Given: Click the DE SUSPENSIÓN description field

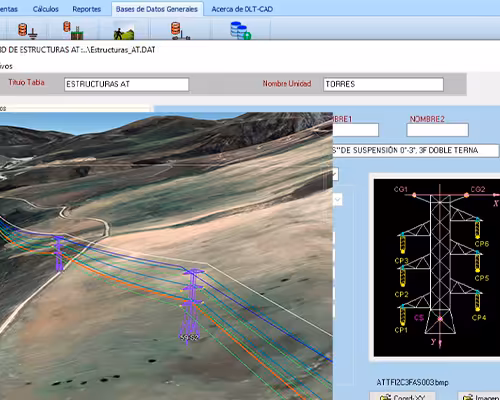Looking at the screenshot, I should (415, 150).
